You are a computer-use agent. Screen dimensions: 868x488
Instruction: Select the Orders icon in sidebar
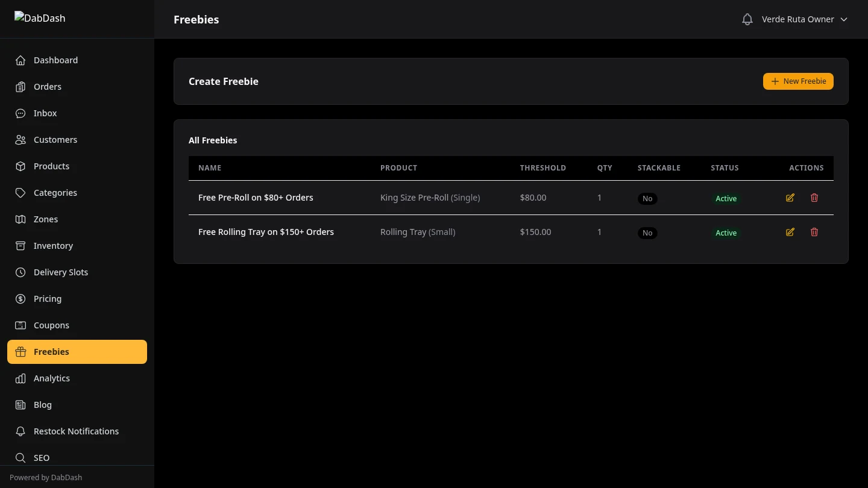pyautogui.click(x=20, y=86)
